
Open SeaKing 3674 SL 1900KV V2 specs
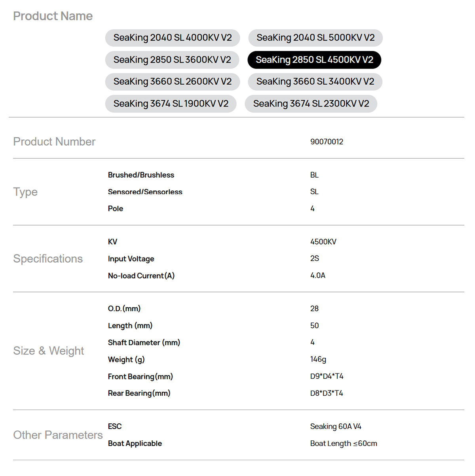171,104
